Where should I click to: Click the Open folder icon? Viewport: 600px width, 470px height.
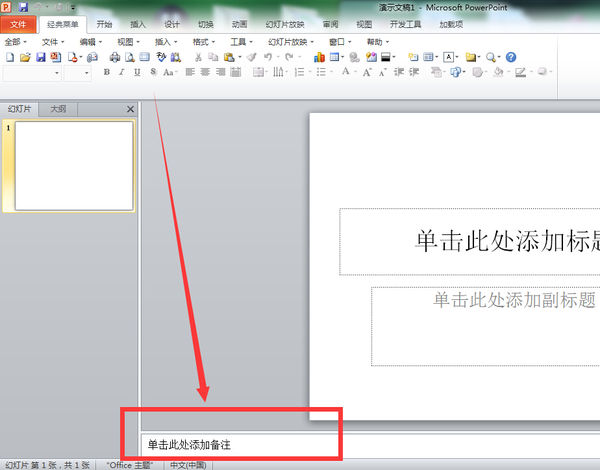pyautogui.click(x=26, y=58)
